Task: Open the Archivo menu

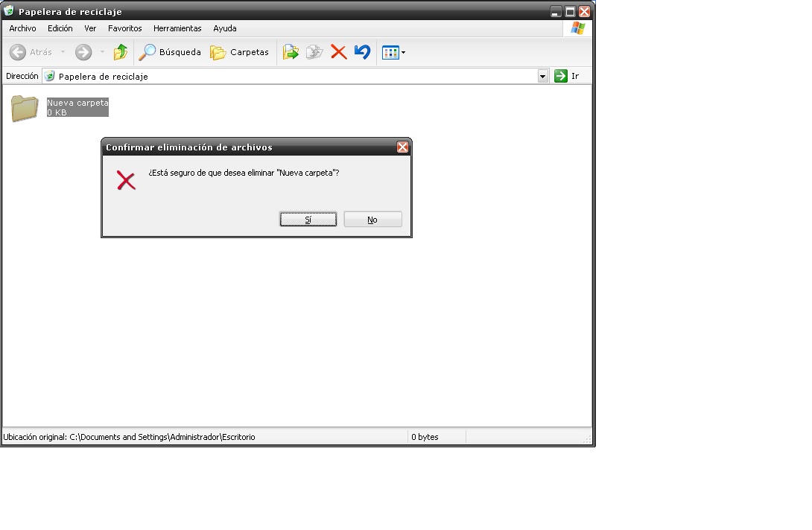Action: (x=23, y=28)
